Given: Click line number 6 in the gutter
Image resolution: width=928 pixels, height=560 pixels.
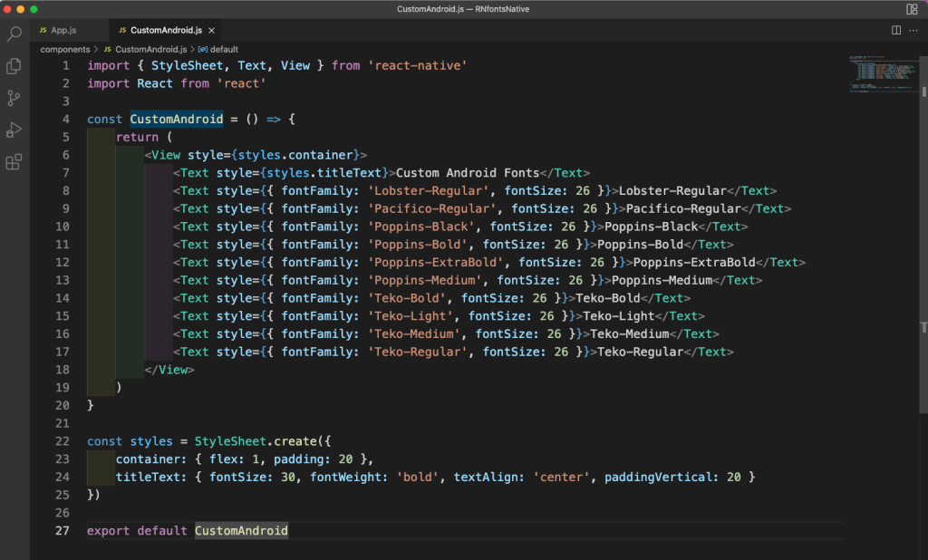Looking at the screenshot, I should tap(65, 155).
